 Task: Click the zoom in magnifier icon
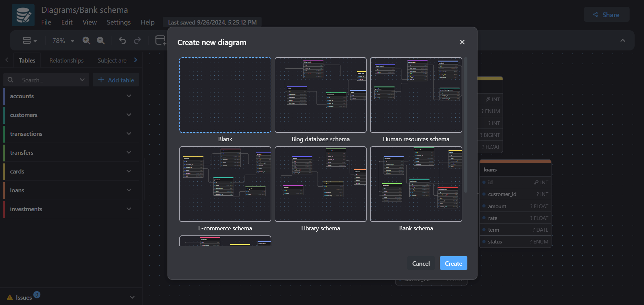[86, 41]
